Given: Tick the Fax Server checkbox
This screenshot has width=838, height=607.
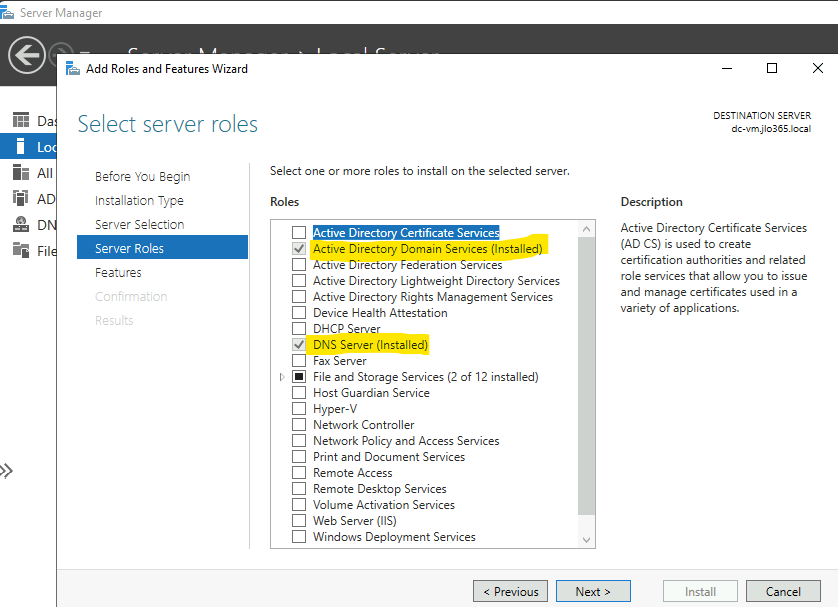Looking at the screenshot, I should pos(299,361).
